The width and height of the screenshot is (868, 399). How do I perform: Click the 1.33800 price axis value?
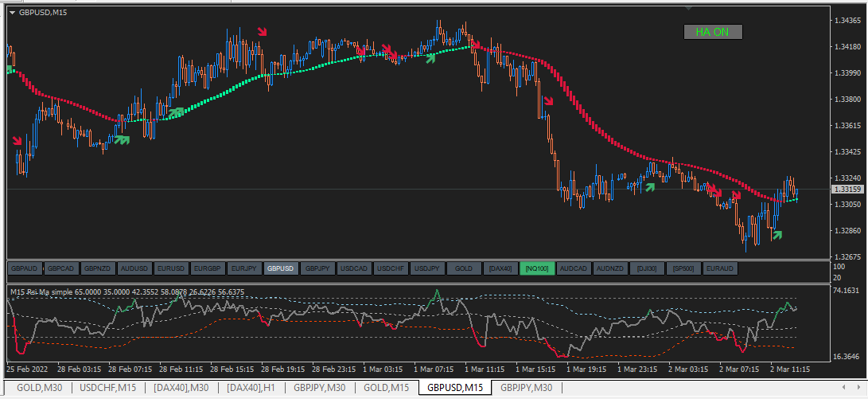point(847,100)
